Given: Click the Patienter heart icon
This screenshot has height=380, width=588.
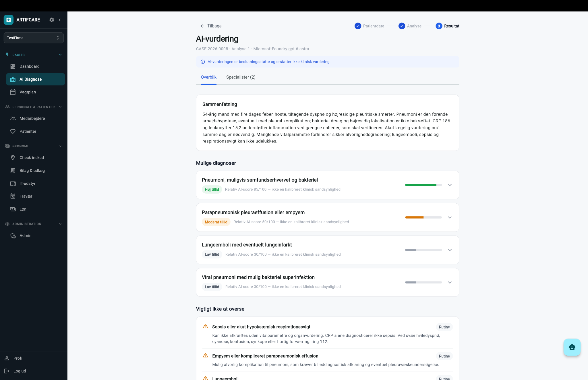Looking at the screenshot, I should [13, 131].
